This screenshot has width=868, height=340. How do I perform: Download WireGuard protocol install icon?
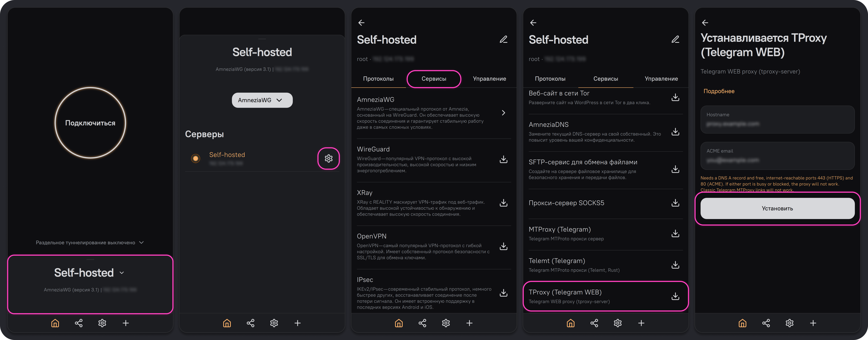coord(503,159)
